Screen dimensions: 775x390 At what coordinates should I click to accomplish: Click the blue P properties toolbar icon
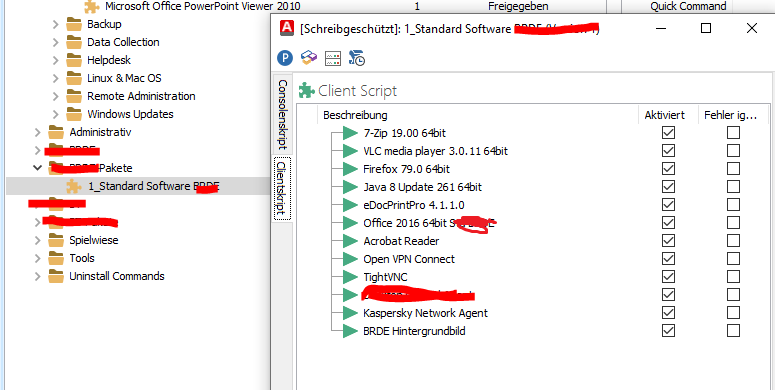click(285, 58)
